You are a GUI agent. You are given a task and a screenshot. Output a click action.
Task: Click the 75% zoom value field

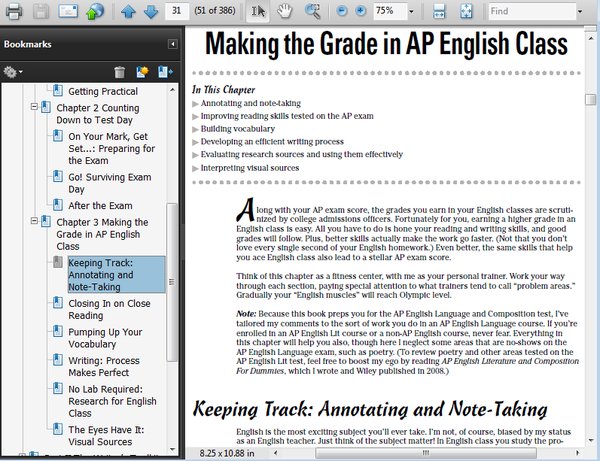coord(390,11)
